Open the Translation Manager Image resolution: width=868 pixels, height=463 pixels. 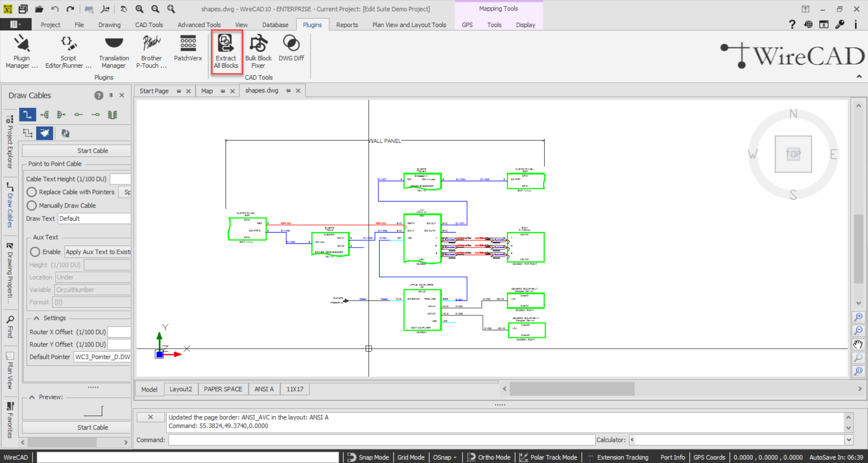[114, 51]
